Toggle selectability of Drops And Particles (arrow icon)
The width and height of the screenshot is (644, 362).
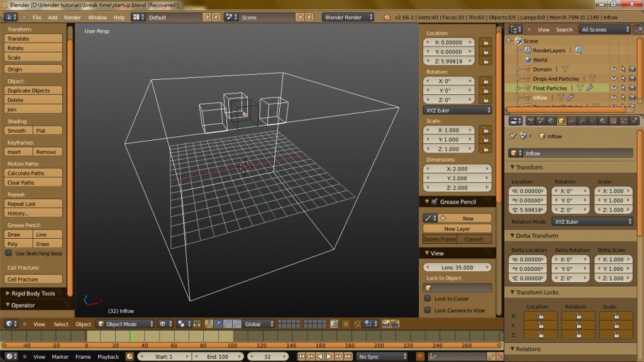623,79
